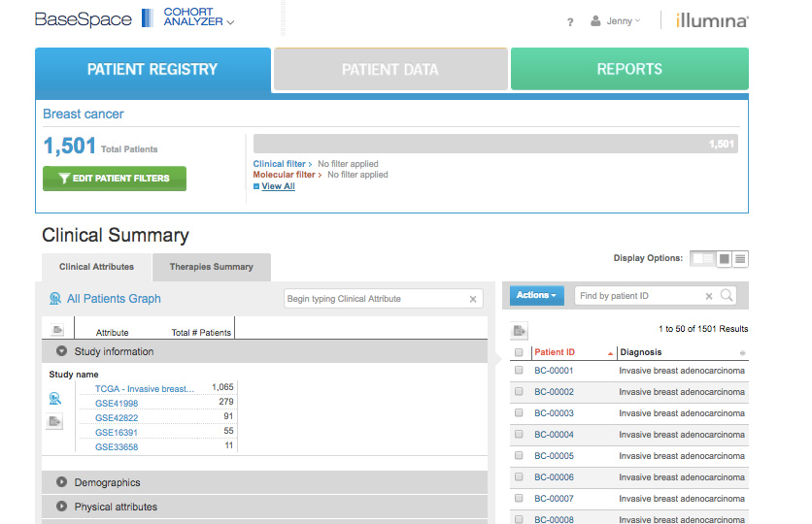Open the Actions dropdown

coord(536,296)
